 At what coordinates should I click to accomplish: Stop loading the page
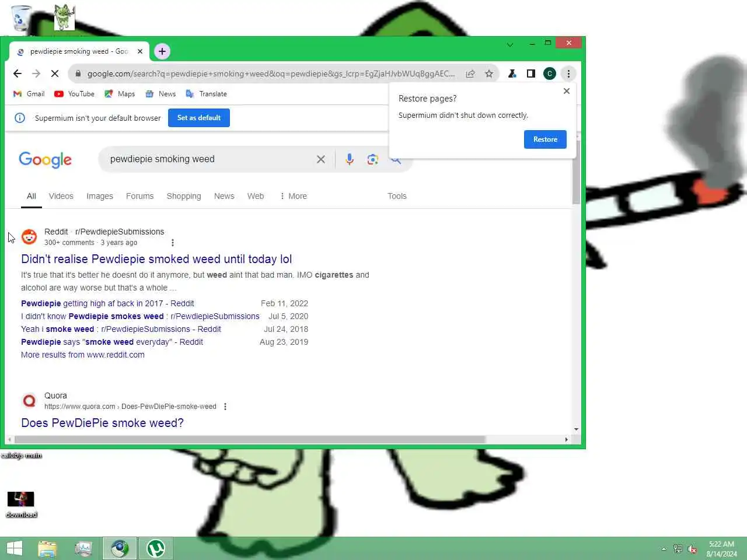(55, 73)
